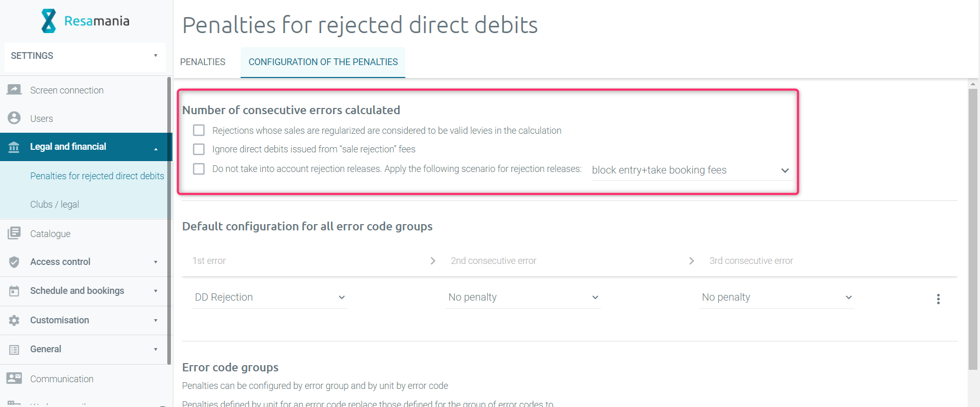Select Configuration of the Penalties tab
The width and height of the screenshot is (980, 407).
(x=323, y=62)
